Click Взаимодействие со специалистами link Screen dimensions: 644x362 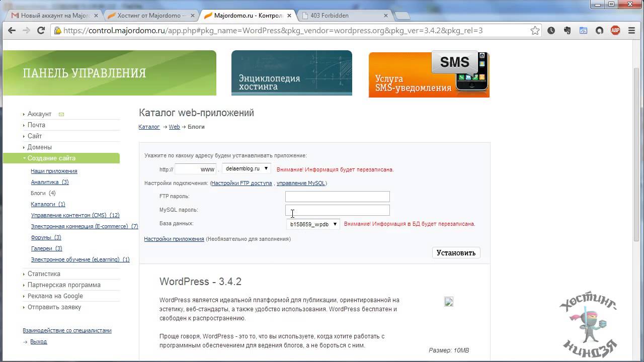(x=67, y=331)
